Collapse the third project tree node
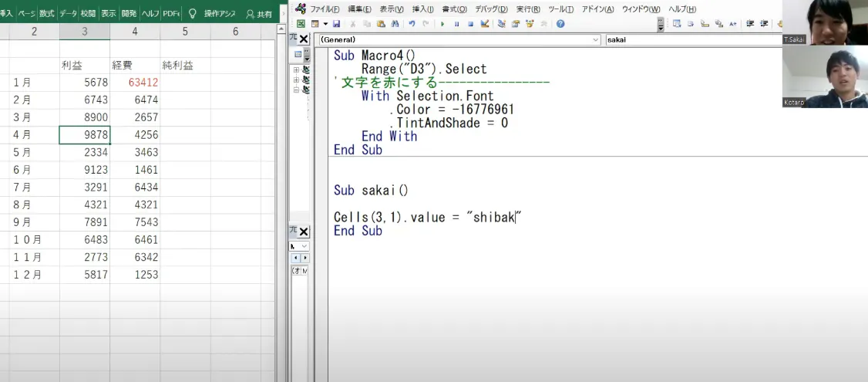868x382 pixels. pos(297,89)
